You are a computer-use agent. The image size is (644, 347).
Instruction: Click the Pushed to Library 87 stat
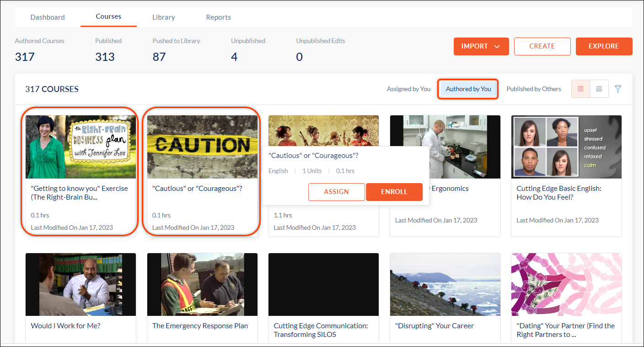176,50
